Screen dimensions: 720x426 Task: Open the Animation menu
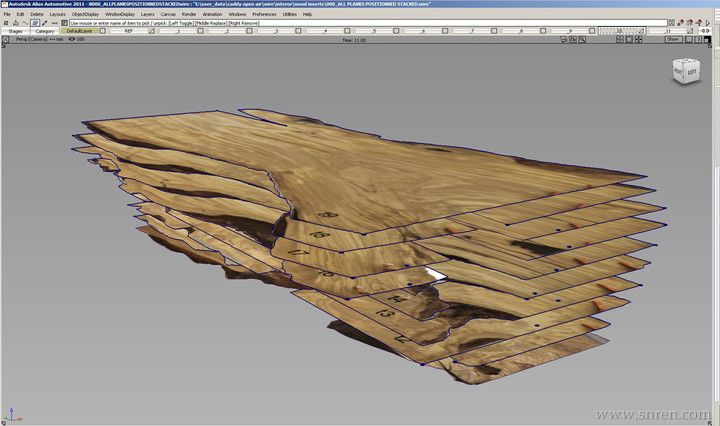212,14
